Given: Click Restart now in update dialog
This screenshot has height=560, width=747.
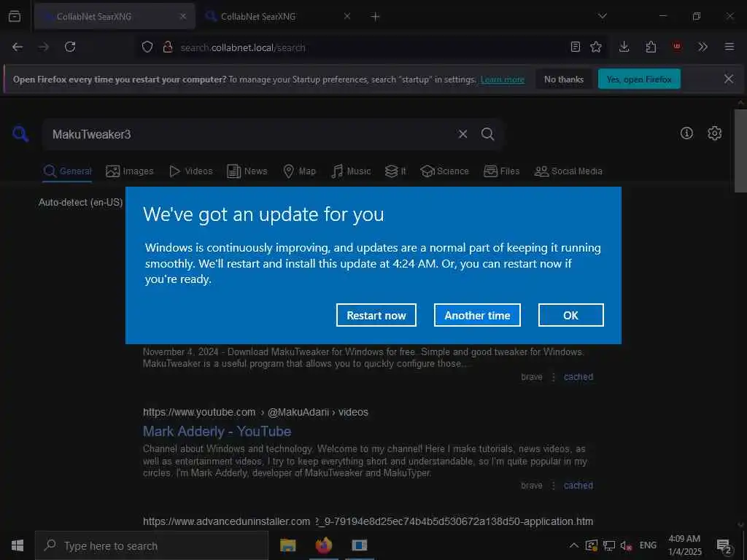Looking at the screenshot, I should pyautogui.click(x=376, y=315).
